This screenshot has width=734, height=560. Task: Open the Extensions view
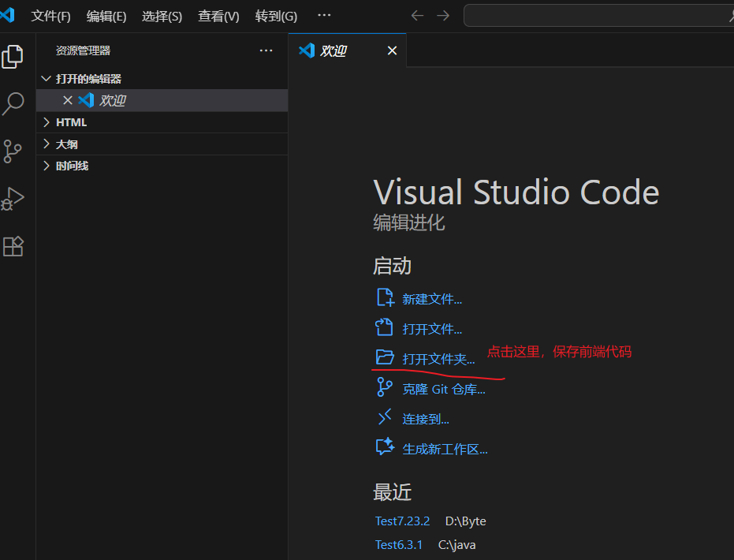(x=13, y=246)
